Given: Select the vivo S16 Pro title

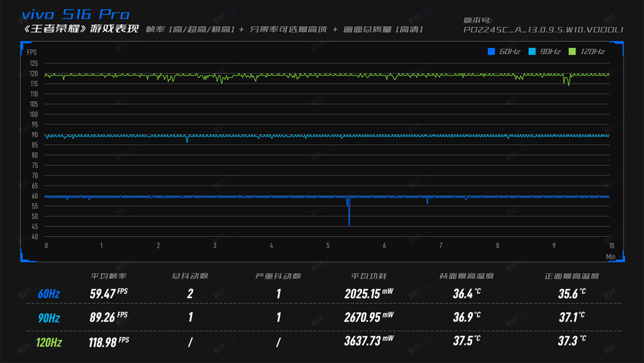Looking at the screenshot, I should tap(76, 15).
